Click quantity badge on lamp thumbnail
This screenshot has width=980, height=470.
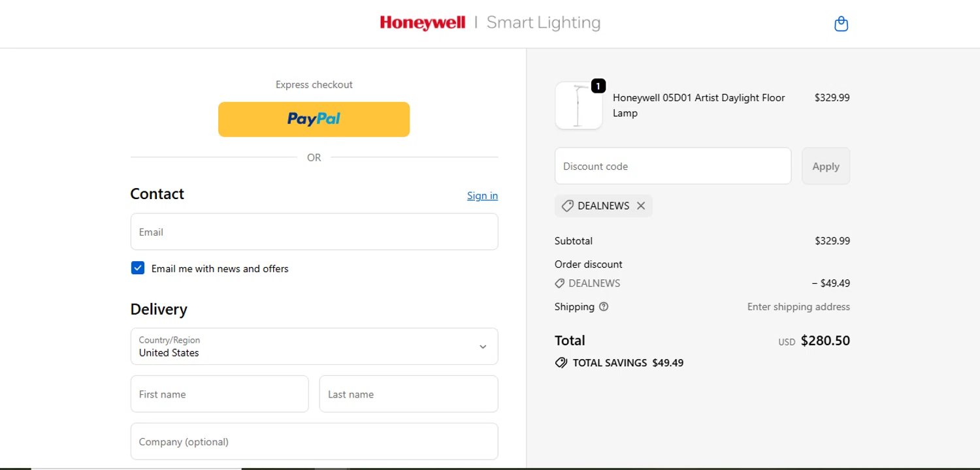coord(598,86)
